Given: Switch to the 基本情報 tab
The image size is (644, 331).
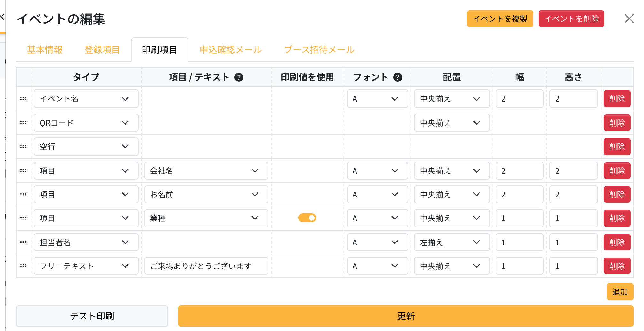Looking at the screenshot, I should (45, 50).
